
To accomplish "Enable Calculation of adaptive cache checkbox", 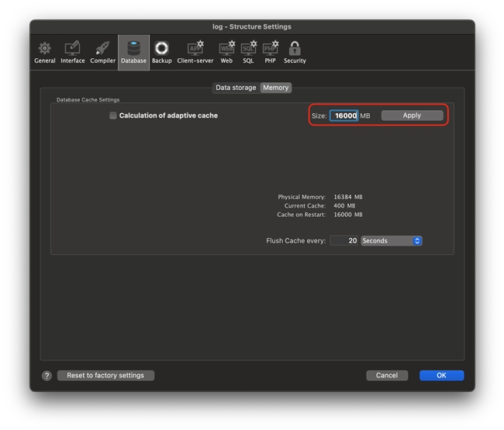I will coord(113,115).
